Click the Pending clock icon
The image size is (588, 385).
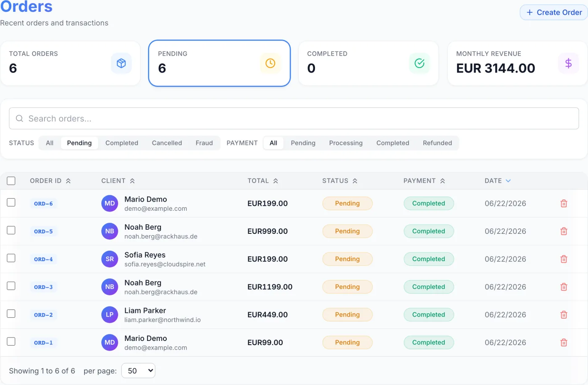pos(270,63)
